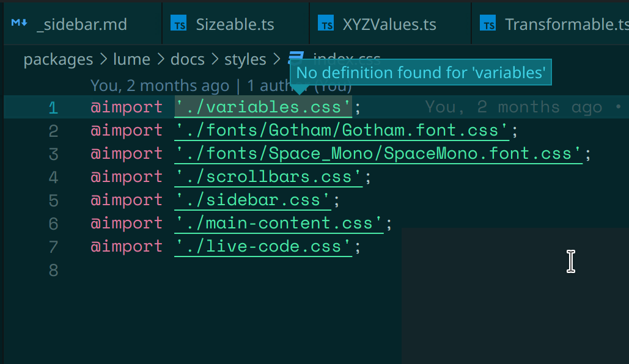629x364 pixels.
Task: Select packages in the breadcrumb path
Action: (x=58, y=59)
